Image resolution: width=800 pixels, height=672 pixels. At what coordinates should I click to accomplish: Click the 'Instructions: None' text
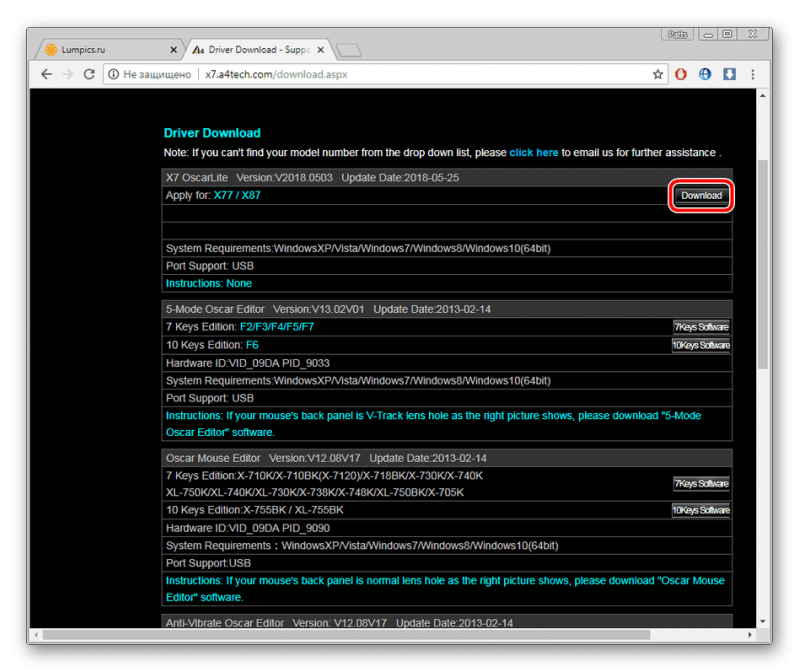(209, 284)
